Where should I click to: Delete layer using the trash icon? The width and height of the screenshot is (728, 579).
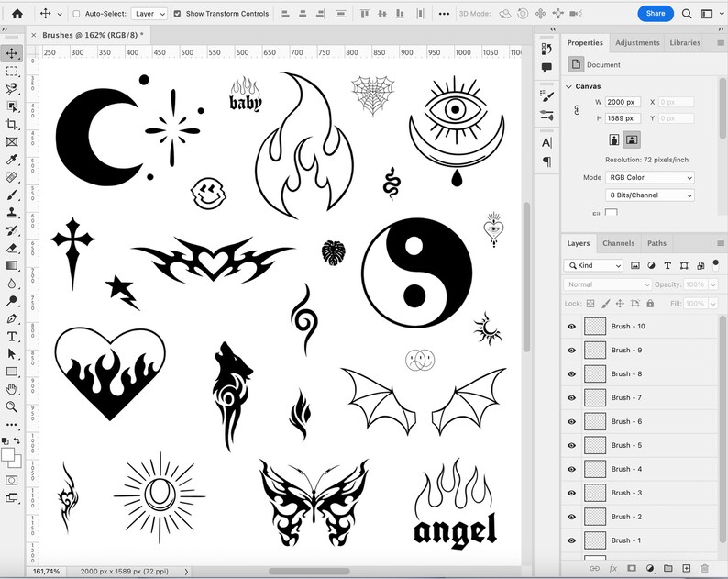point(704,568)
